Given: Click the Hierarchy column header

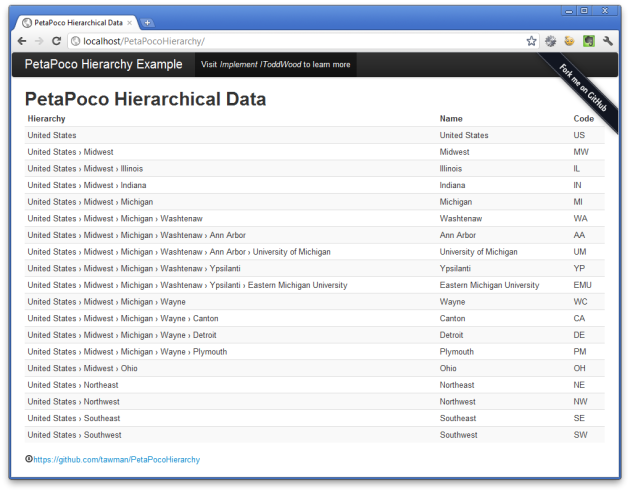Looking at the screenshot, I should [46, 119].
